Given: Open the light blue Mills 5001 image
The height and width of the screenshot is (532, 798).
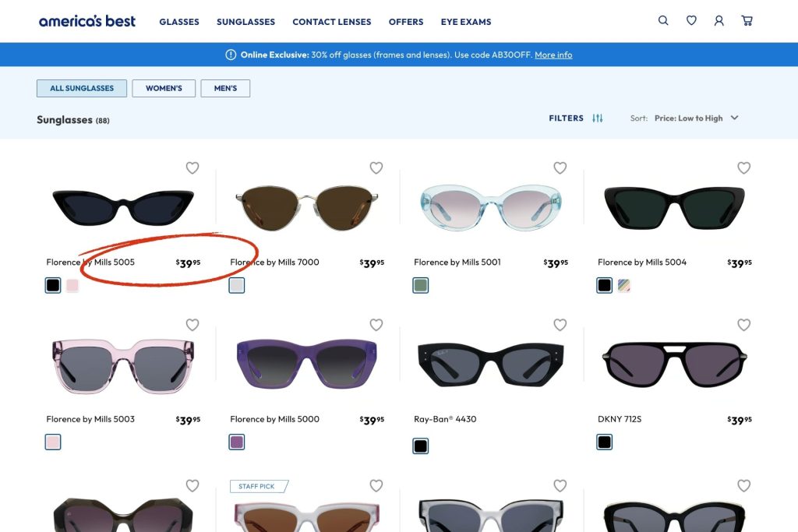Looking at the screenshot, I should tap(491, 207).
